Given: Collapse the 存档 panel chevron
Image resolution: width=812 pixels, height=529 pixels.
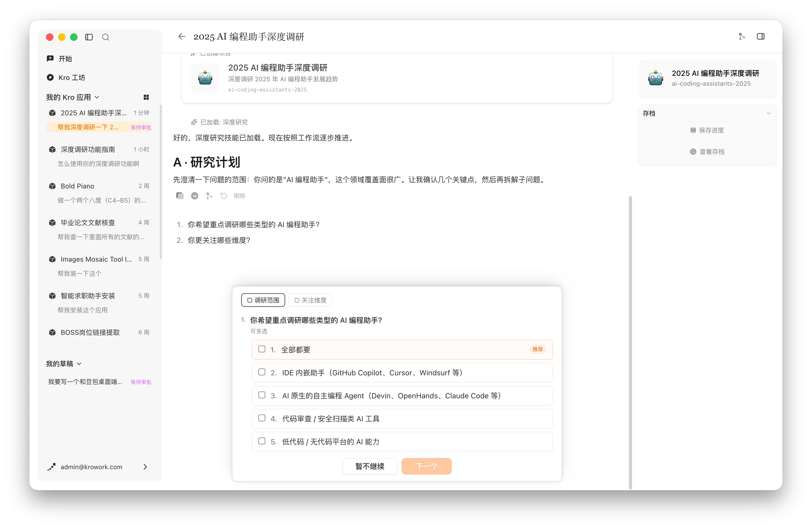Looking at the screenshot, I should [x=768, y=113].
